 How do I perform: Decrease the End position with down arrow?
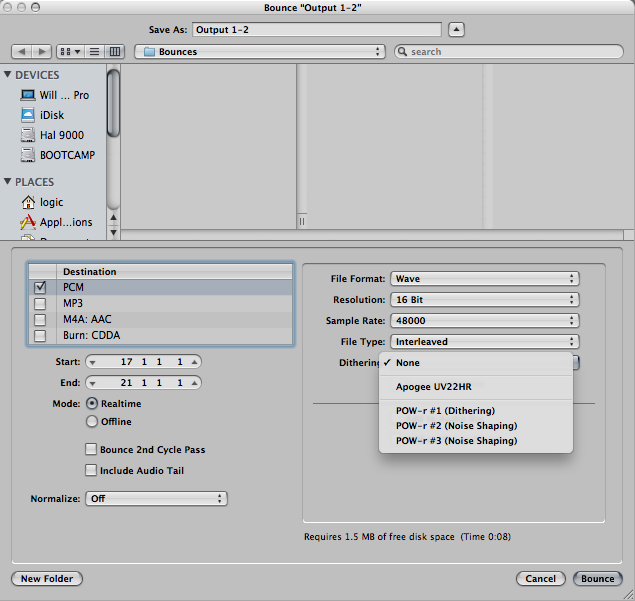pos(92,383)
